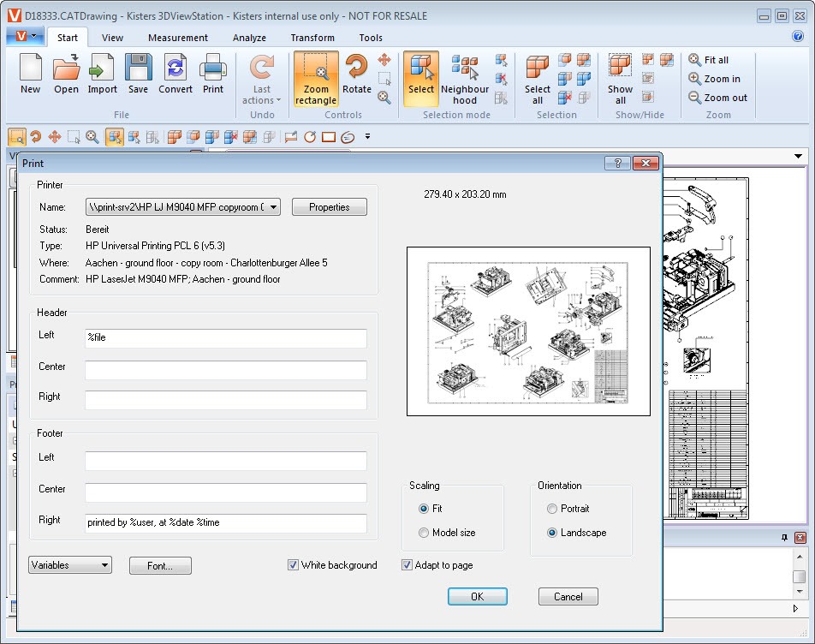Click the circle markup icon in the quick toolbar

(x=310, y=137)
